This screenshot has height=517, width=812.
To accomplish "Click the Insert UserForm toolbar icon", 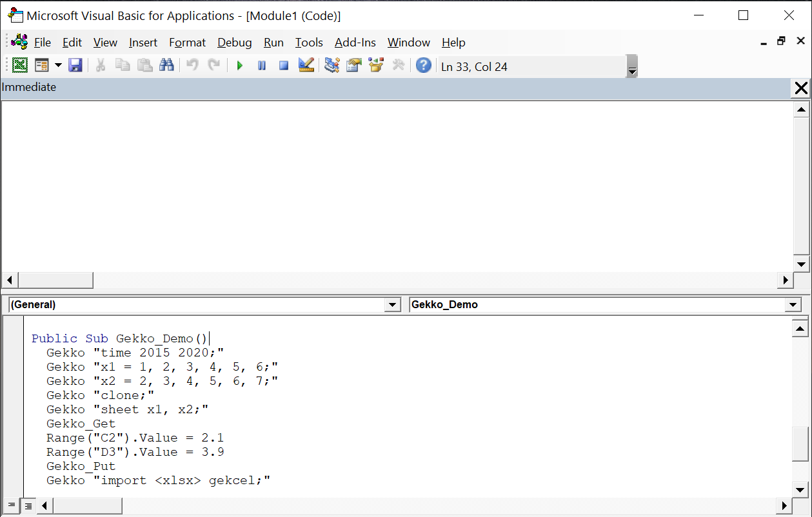I will tap(42, 65).
